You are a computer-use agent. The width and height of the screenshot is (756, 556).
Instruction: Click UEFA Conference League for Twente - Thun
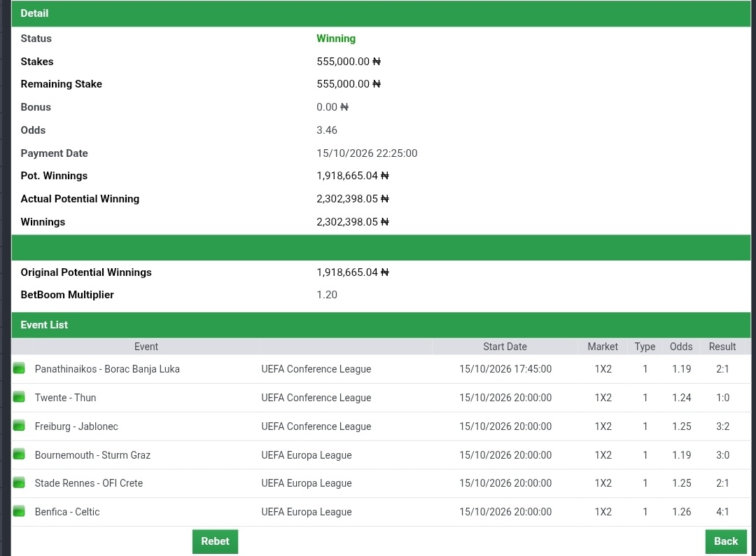point(316,398)
